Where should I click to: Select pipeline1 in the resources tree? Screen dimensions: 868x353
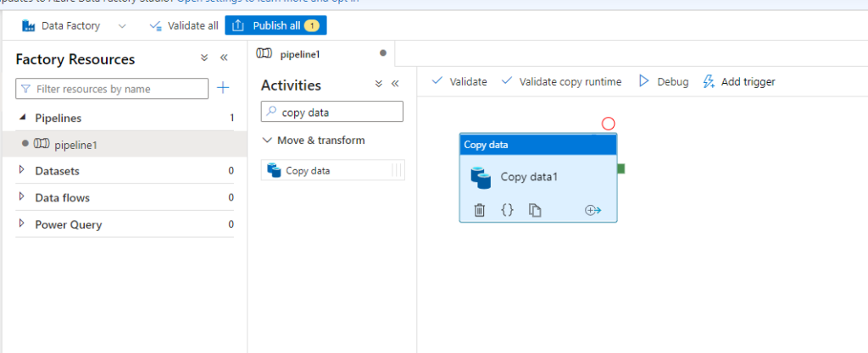pyautogui.click(x=75, y=145)
